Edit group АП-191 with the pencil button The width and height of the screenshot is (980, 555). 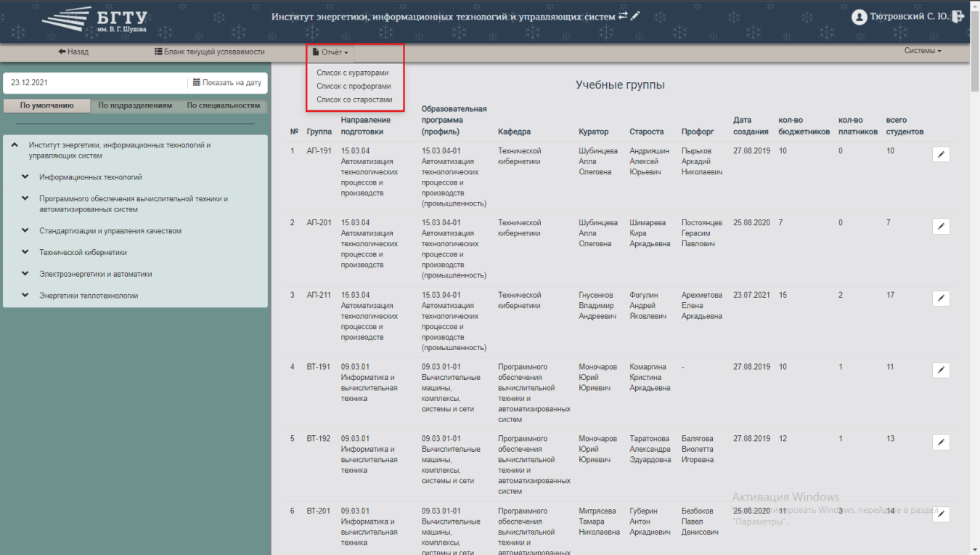(x=941, y=154)
